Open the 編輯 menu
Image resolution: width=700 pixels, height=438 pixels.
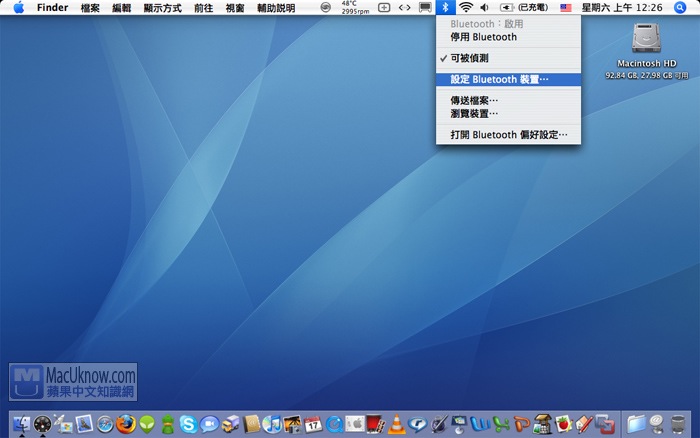point(121,8)
